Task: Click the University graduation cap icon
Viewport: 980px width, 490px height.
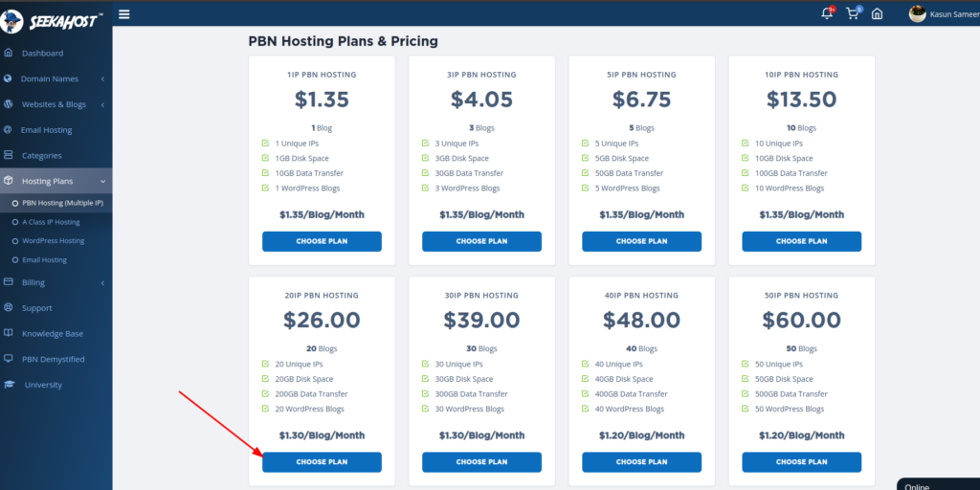Action: [9, 385]
